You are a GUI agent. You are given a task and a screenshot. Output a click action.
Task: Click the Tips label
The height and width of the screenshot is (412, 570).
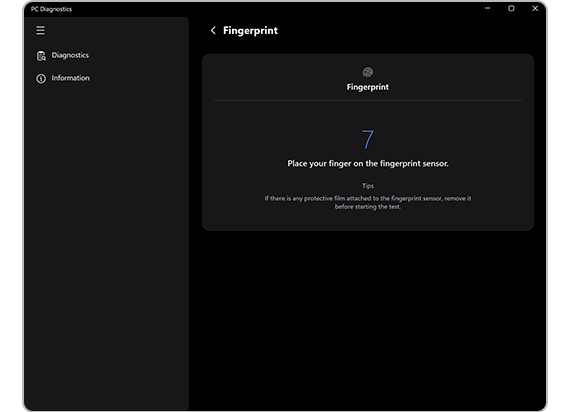[x=368, y=186]
